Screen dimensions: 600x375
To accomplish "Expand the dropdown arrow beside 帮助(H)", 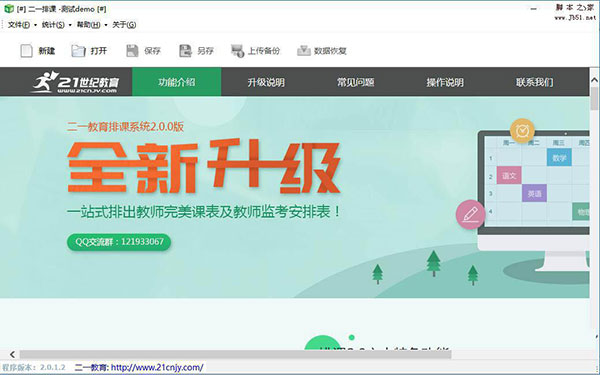I will click(x=106, y=25).
